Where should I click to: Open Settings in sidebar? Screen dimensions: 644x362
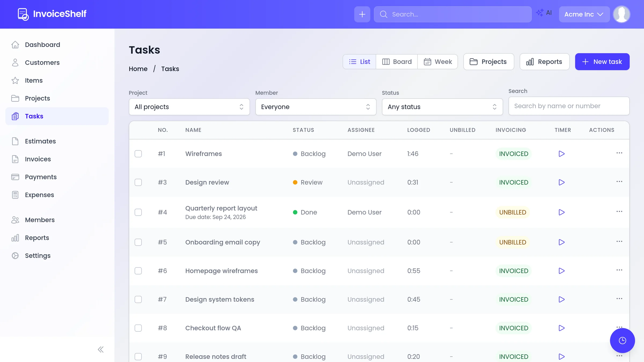click(x=57, y=256)
